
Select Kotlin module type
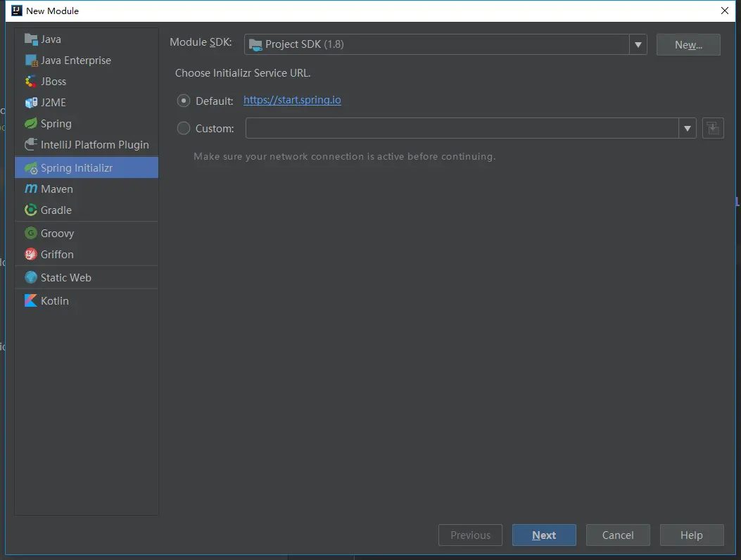(87, 300)
